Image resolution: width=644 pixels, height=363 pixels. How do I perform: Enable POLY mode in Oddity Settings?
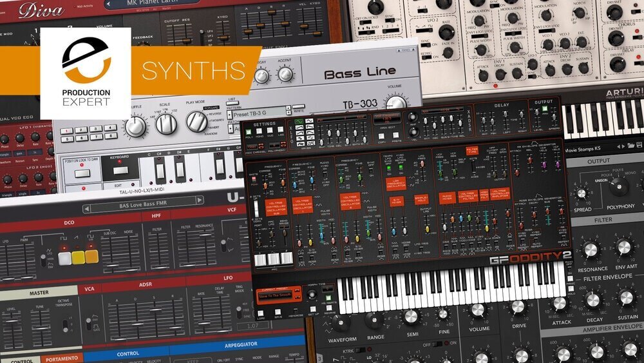click(x=249, y=132)
